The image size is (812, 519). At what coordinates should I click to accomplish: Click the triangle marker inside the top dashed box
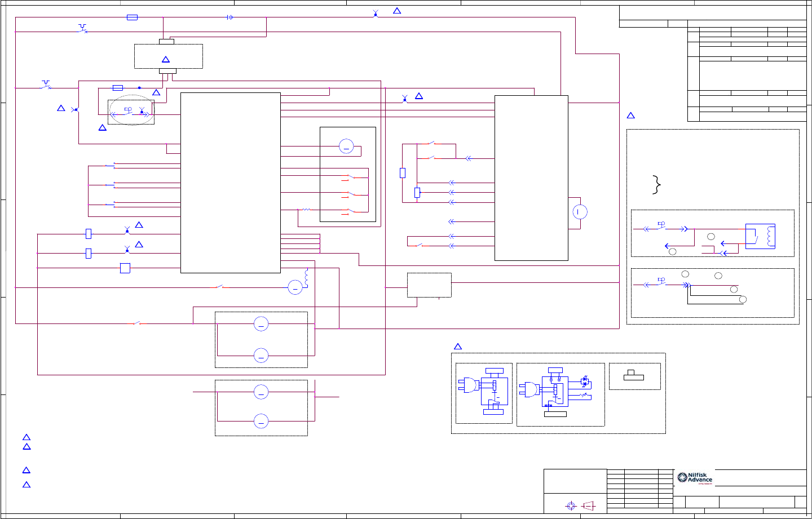166,59
